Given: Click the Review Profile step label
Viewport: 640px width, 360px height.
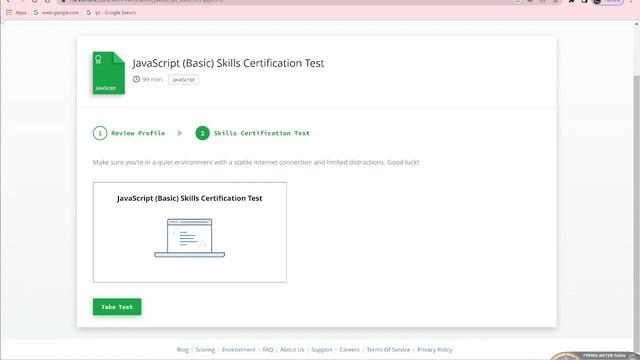Looking at the screenshot, I should pos(138,133).
